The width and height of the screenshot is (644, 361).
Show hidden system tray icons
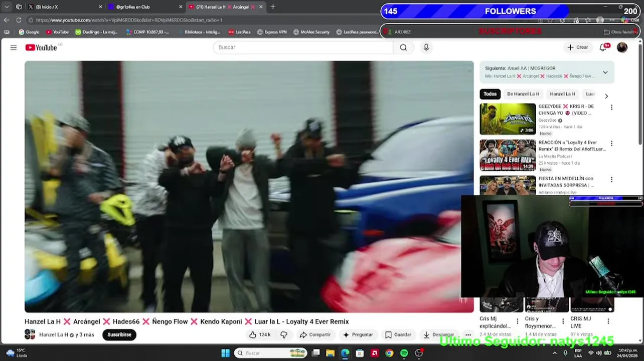[555, 353]
